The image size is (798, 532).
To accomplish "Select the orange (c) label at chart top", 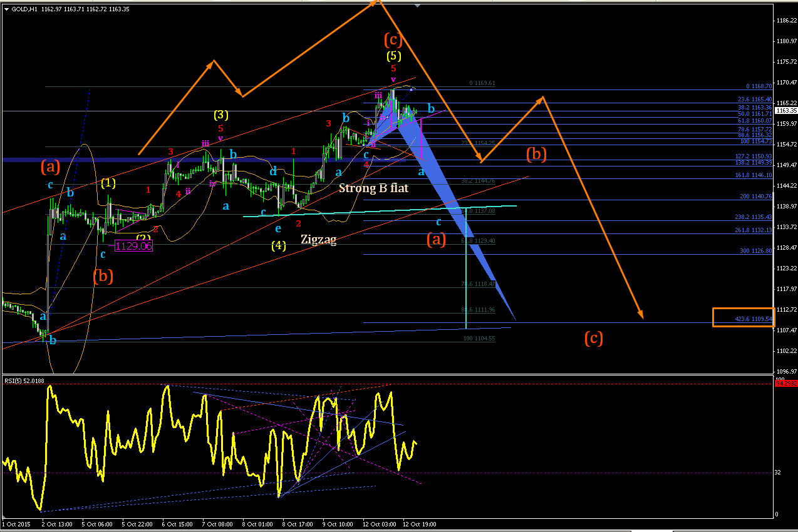I will point(393,39).
